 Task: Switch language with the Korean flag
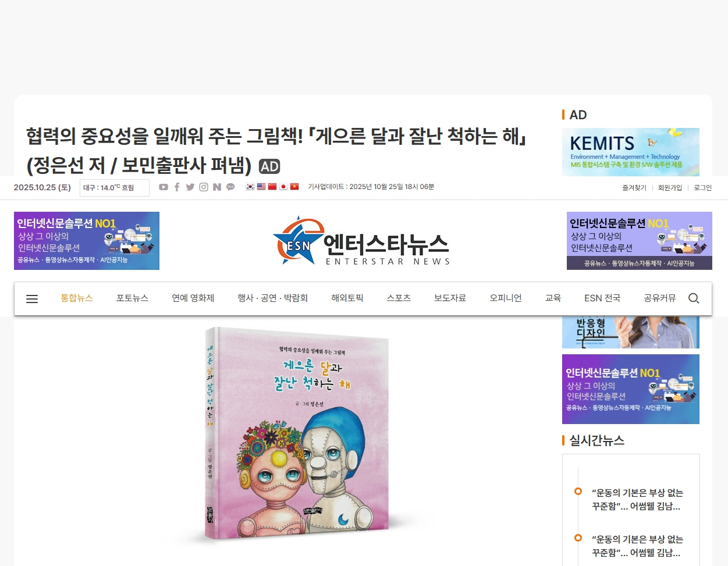point(250,187)
